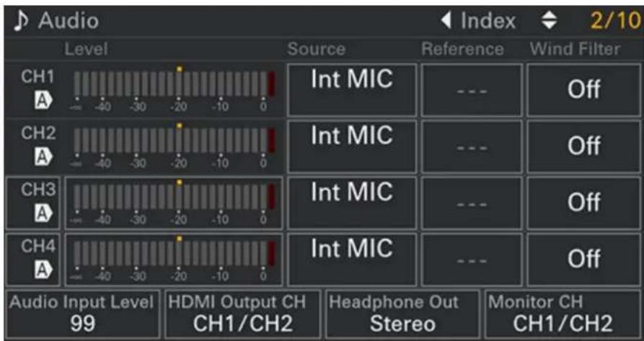
Task: Click the 2/10 page indicator
Action: coord(615,22)
